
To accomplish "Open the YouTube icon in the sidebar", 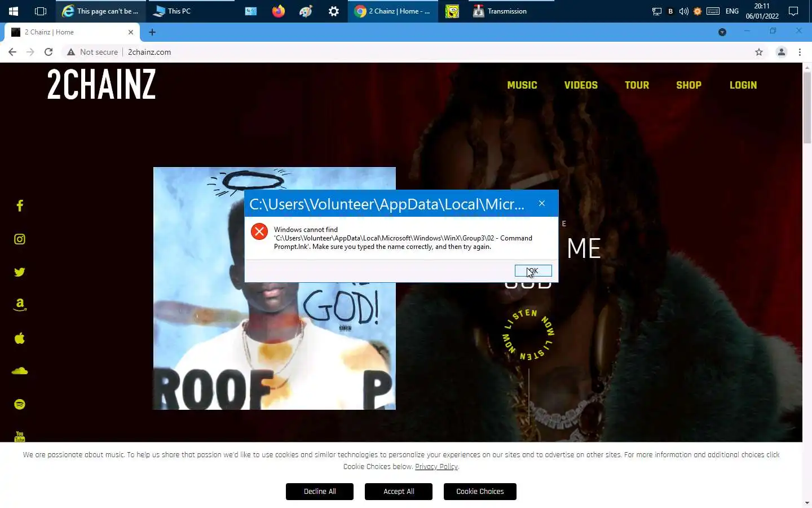I will 20,437.
